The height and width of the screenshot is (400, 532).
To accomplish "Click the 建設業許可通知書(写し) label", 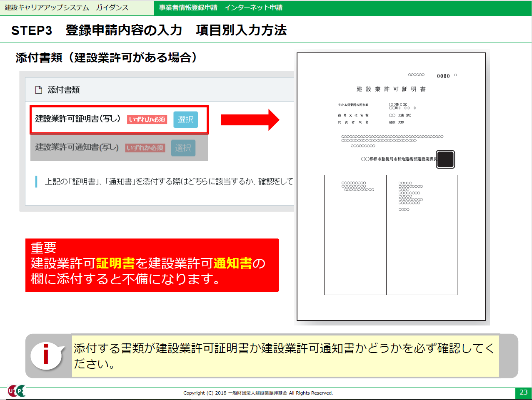I will tap(77, 147).
